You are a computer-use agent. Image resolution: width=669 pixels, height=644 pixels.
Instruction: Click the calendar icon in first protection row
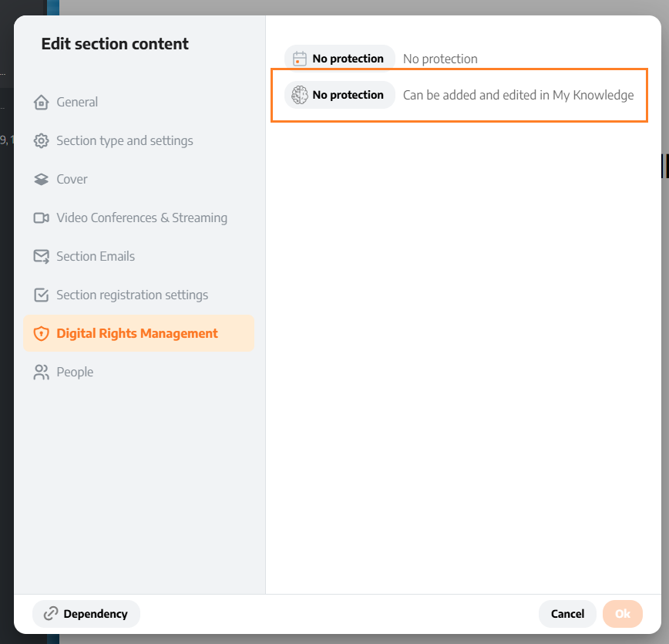(300, 59)
